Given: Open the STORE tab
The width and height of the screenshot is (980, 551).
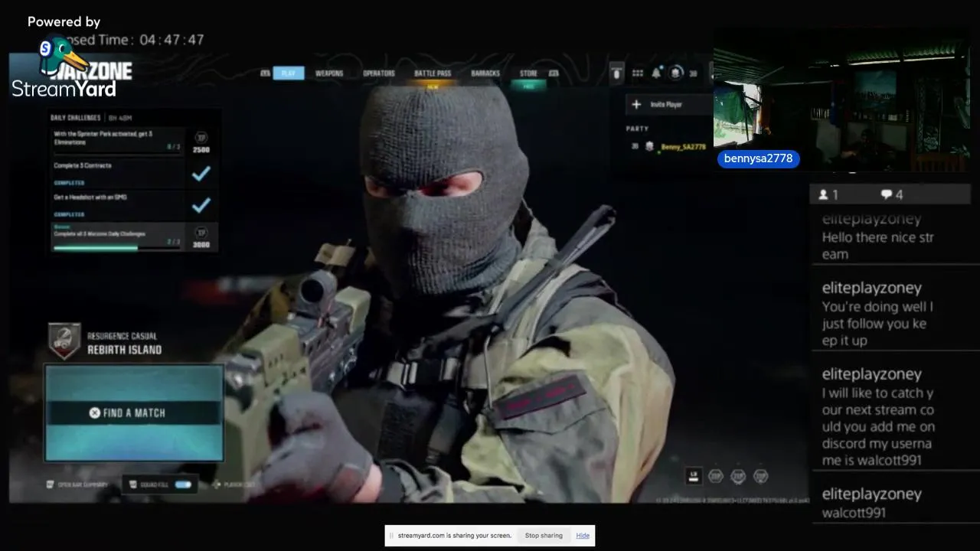Looking at the screenshot, I should click(529, 73).
